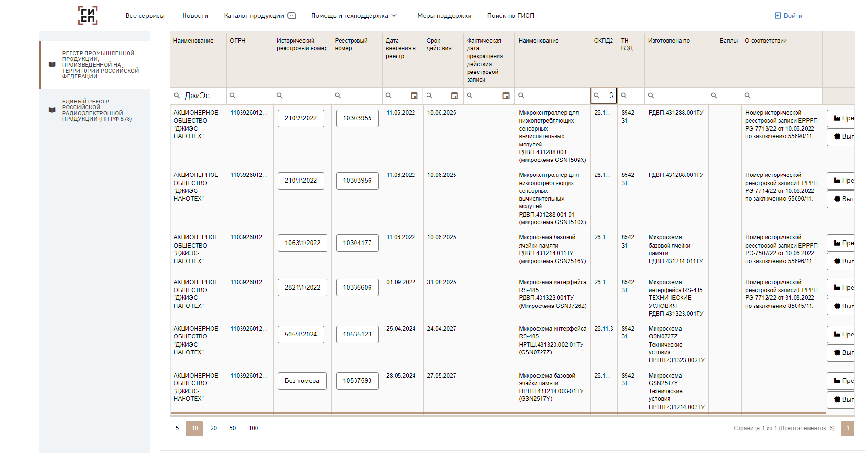
Task: Select Реестр промышленной продукции in the sidebar
Action: (95, 65)
